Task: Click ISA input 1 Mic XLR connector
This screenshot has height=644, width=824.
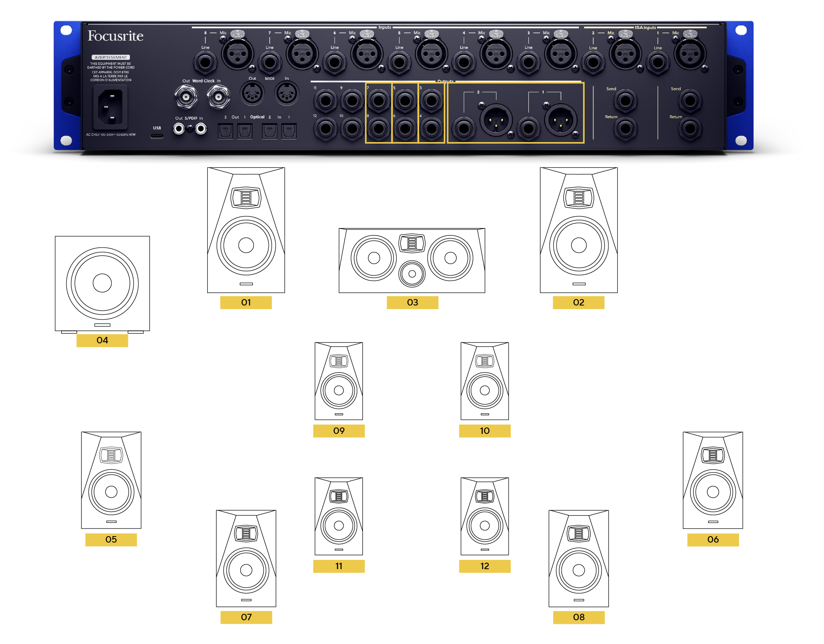Action: pos(690,54)
